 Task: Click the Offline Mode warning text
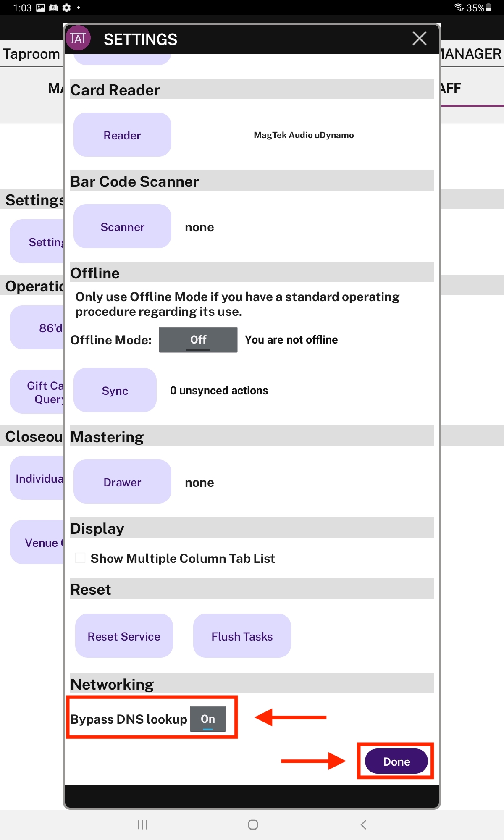click(237, 304)
